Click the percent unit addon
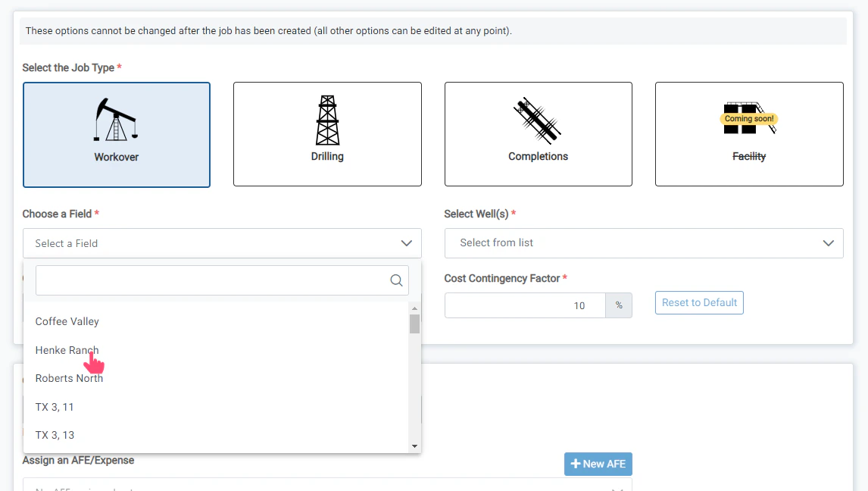 click(x=619, y=305)
